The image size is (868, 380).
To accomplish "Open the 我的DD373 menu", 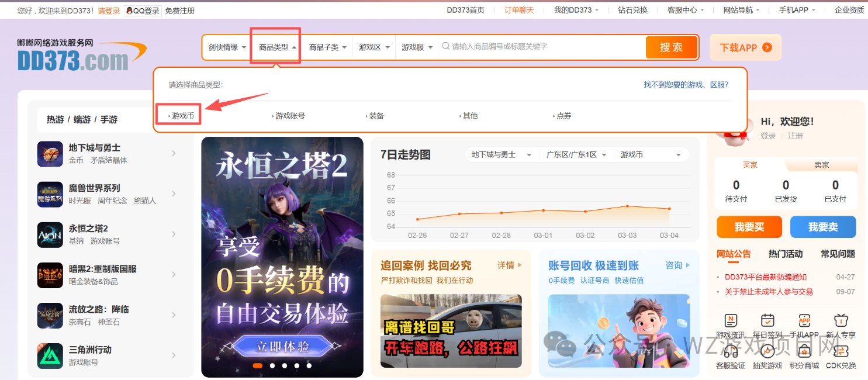I will click(575, 10).
